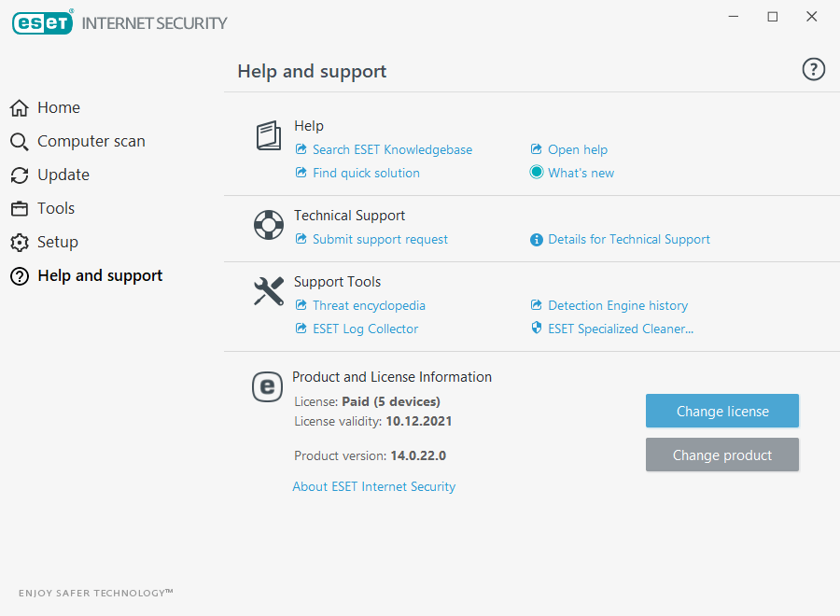Click the Support Tools wrench icon
Viewport: 840px width, 616px height.
269,291
